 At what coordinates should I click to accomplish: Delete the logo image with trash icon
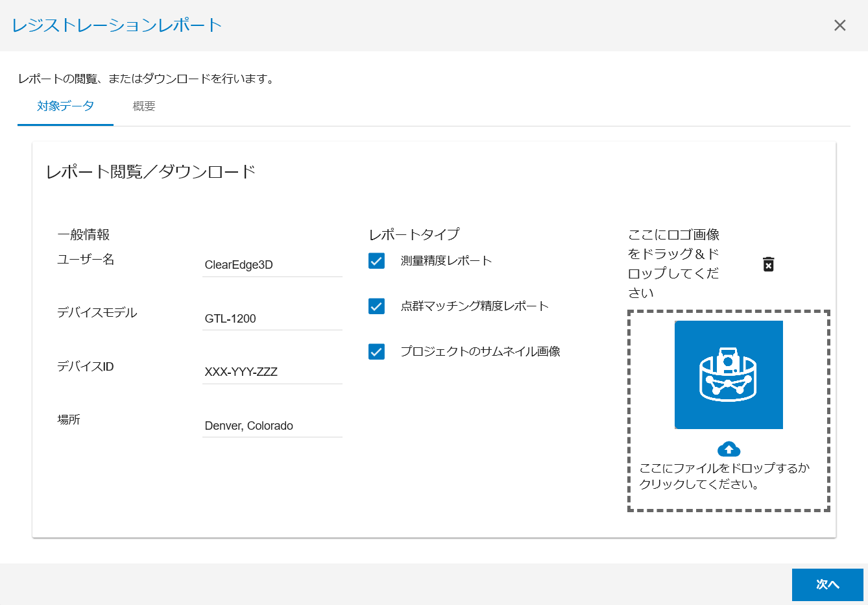[768, 264]
